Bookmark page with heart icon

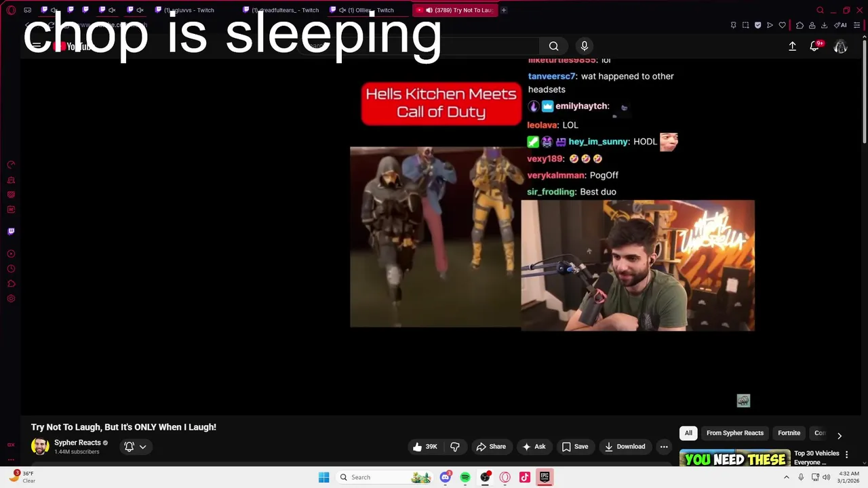782,25
